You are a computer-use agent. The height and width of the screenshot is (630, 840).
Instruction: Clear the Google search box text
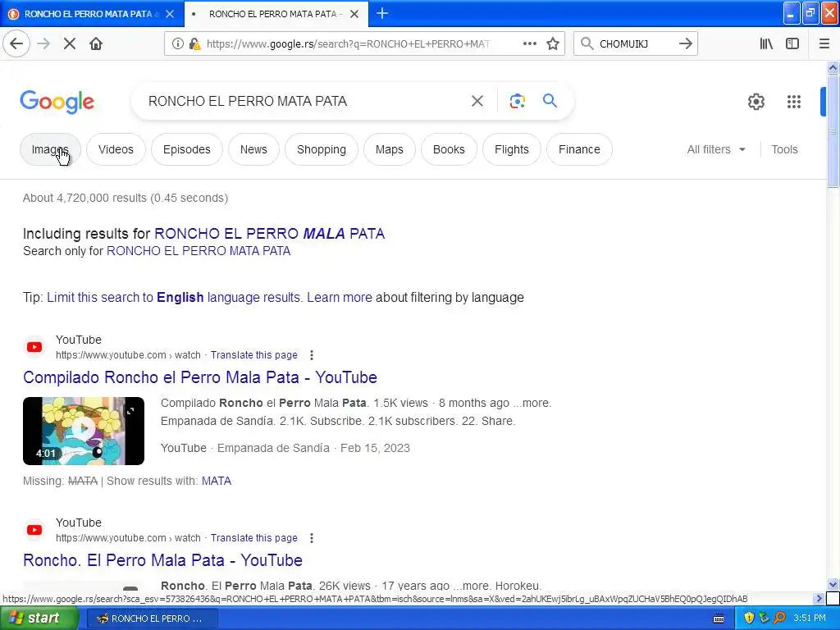(x=477, y=101)
